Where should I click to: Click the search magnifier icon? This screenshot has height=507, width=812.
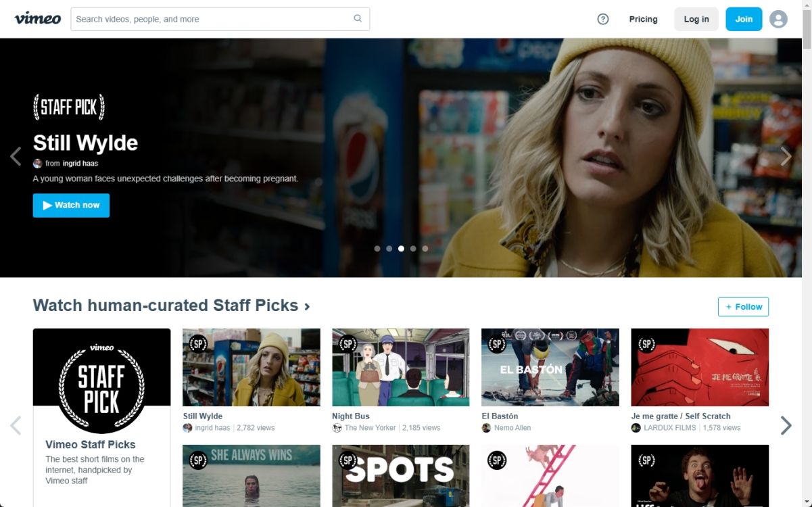(x=358, y=19)
